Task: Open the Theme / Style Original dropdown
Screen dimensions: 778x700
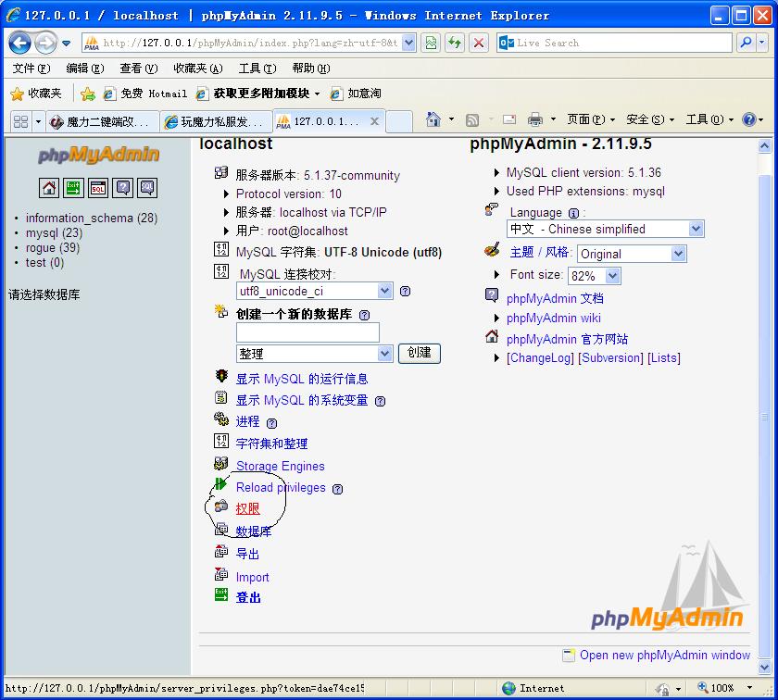Action: 631,254
